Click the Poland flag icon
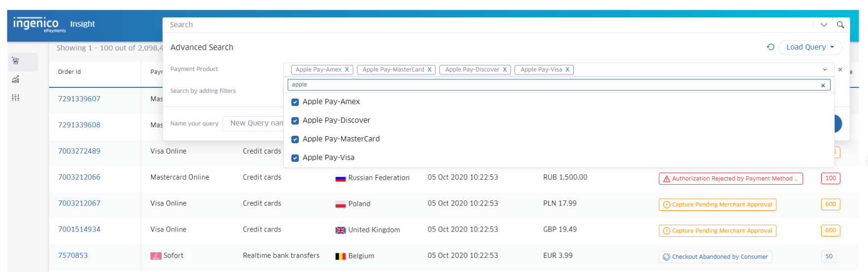The image size is (868, 272). coord(340,204)
